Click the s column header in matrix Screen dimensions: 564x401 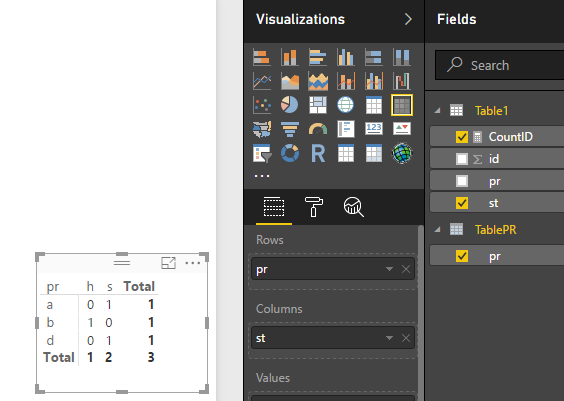109,287
